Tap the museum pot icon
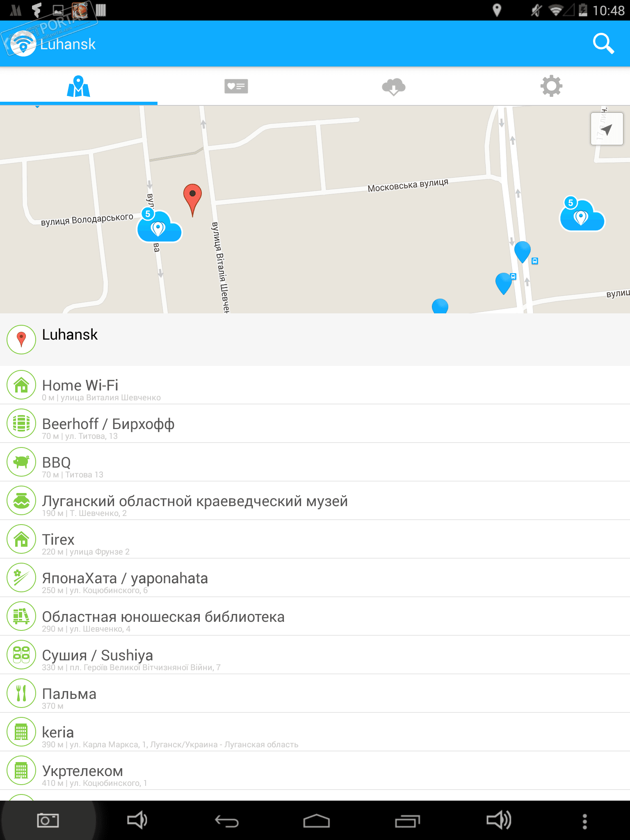This screenshot has height=840, width=630. [21, 500]
